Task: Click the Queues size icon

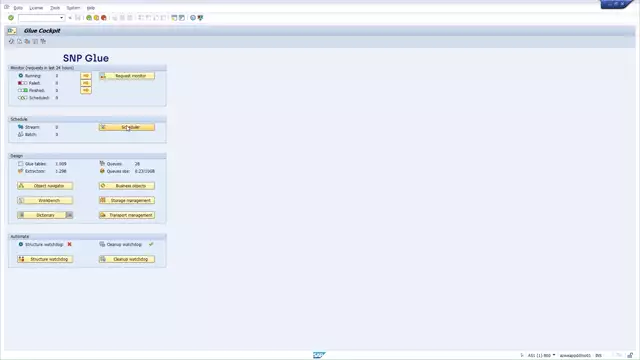Action: [102, 171]
